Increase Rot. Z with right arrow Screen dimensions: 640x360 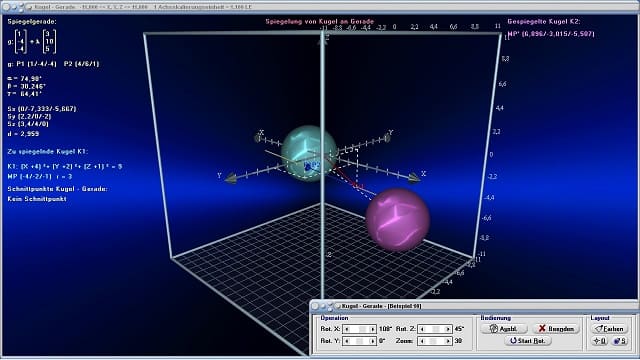[x=447, y=329]
